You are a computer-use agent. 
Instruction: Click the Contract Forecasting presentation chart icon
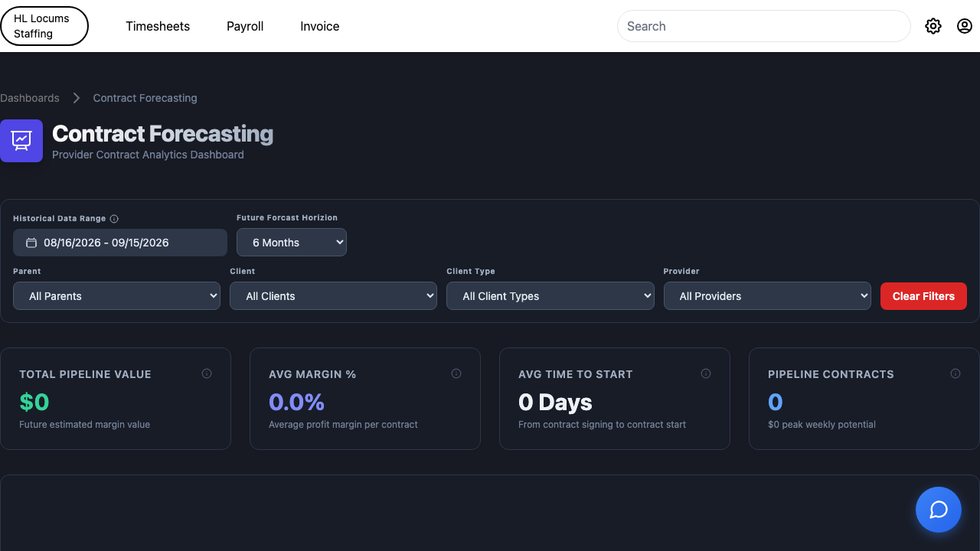pyautogui.click(x=21, y=141)
